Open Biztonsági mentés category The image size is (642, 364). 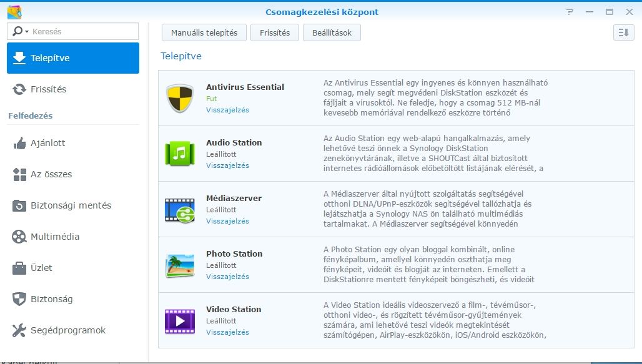point(73,205)
